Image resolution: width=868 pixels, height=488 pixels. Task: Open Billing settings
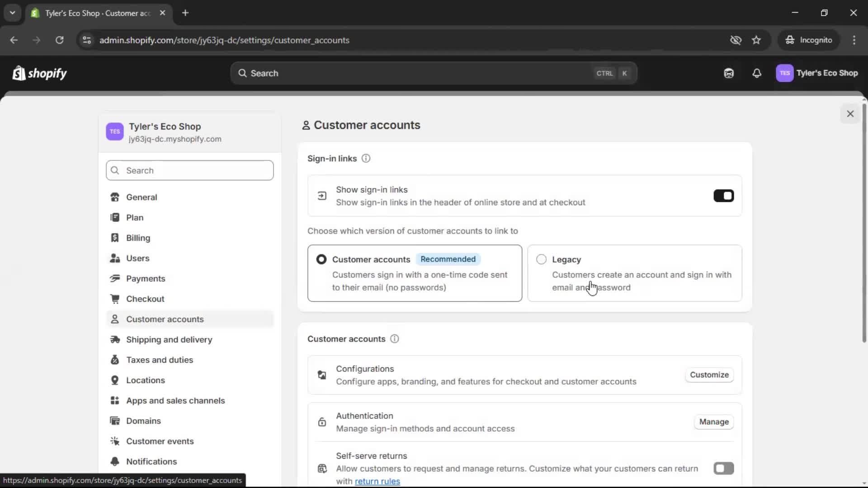coord(190,238)
